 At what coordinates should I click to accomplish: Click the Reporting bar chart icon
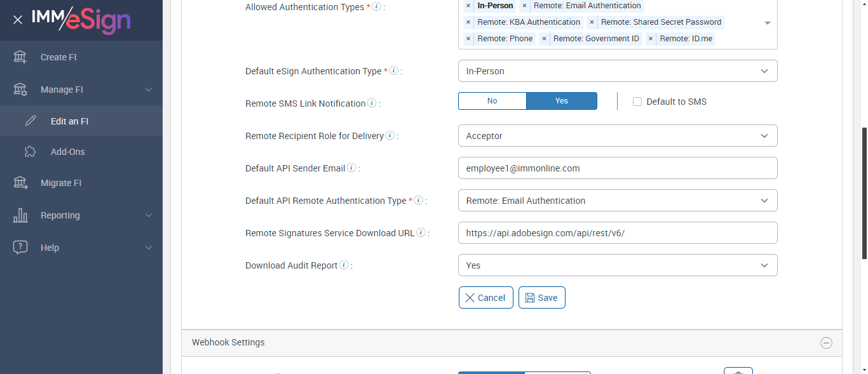tap(20, 215)
